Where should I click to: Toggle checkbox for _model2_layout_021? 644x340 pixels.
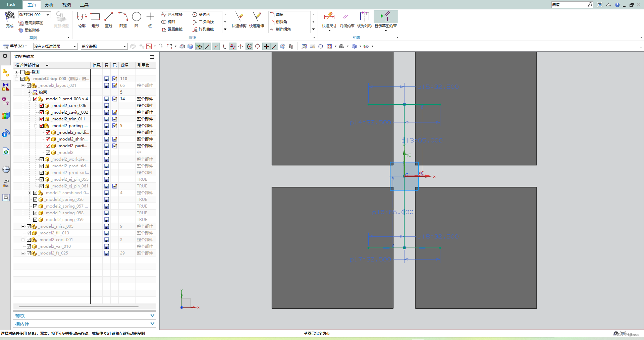pos(29,86)
